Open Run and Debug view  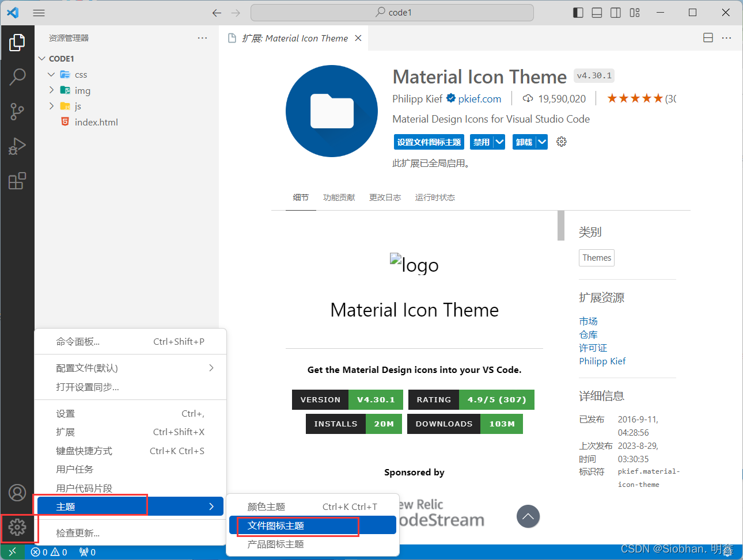tap(17, 146)
